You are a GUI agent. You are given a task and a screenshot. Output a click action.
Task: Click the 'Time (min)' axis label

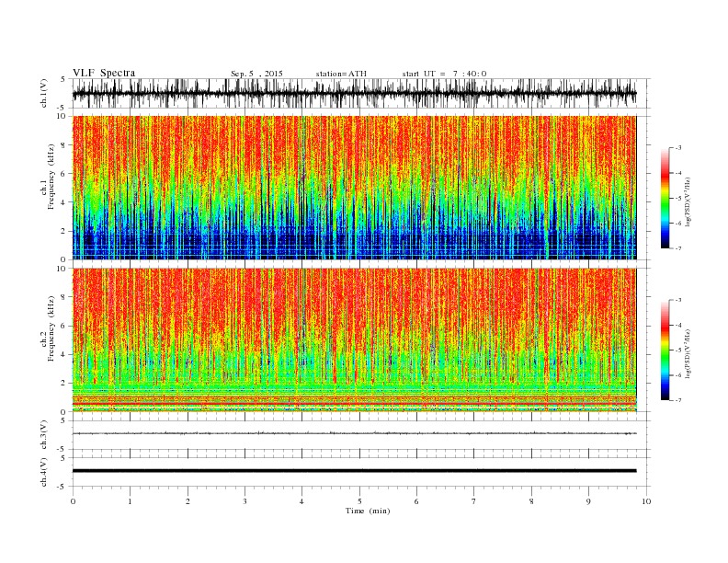pos(368,511)
